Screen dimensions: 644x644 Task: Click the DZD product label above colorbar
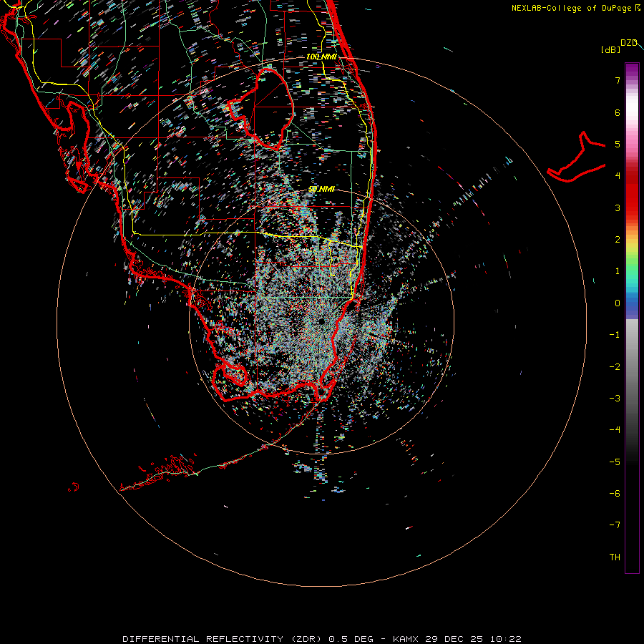(x=629, y=43)
